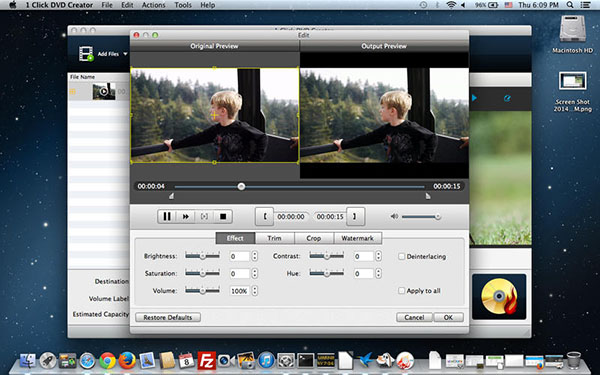Open FileZilla from the dock
The width and height of the screenshot is (600, 375).
207,360
